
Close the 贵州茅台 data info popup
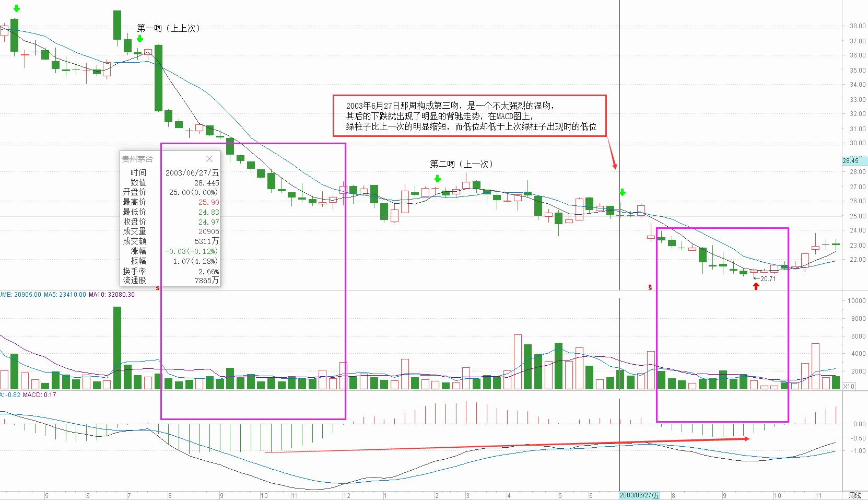[209, 159]
